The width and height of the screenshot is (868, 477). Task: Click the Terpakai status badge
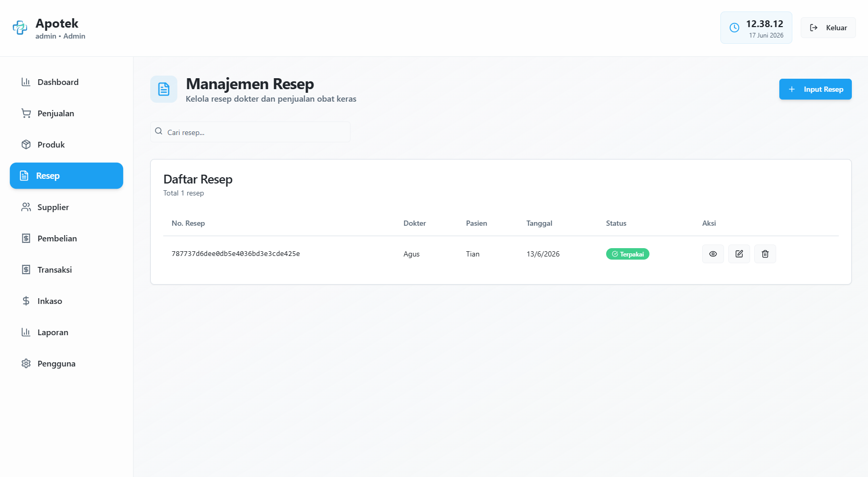click(x=628, y=254)
